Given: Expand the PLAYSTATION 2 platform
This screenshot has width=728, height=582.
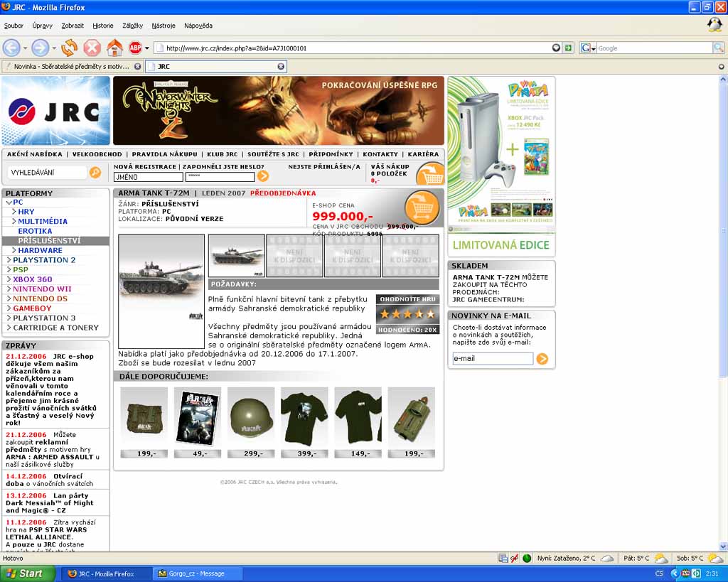Looking at the screenshot, I should click(x=9, y=260).
